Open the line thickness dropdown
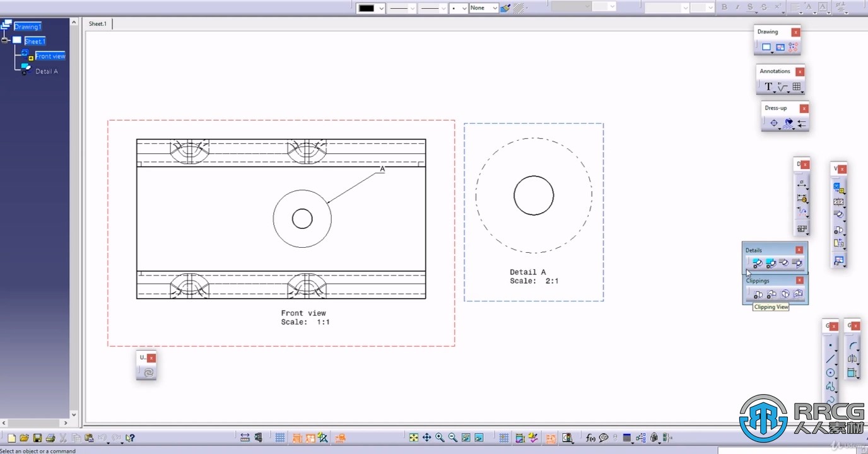Screen dimensions: 868x454 point(412,8)
